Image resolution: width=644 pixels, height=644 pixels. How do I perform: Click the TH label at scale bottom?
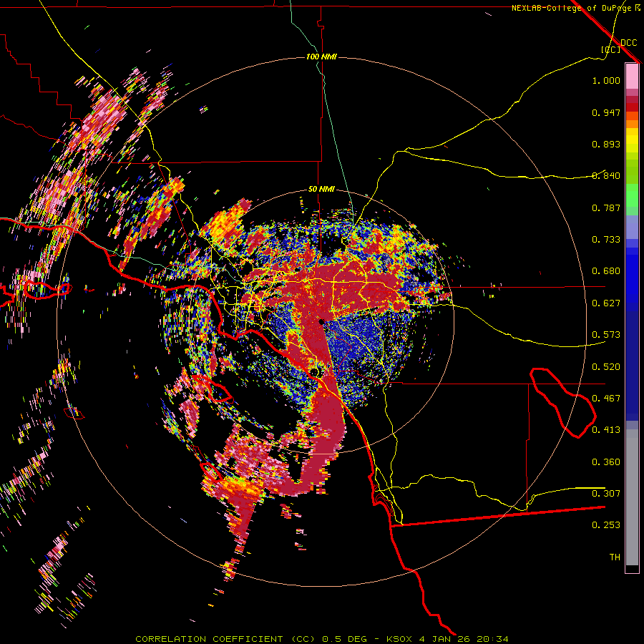coord(615,557)
